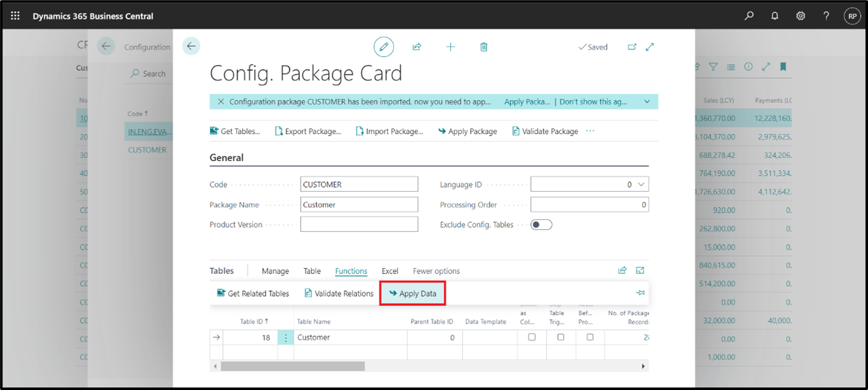Open the RP user account avatar

tap(852, 16)
